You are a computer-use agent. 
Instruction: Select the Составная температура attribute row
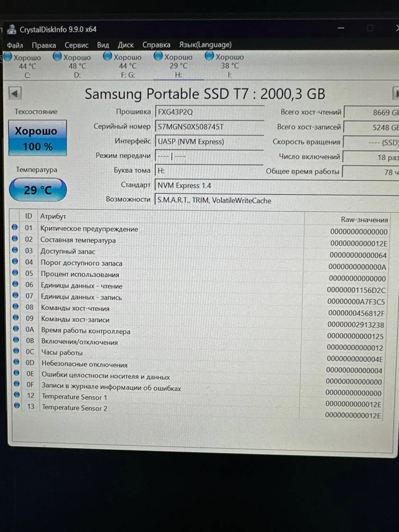click(200, 241)
